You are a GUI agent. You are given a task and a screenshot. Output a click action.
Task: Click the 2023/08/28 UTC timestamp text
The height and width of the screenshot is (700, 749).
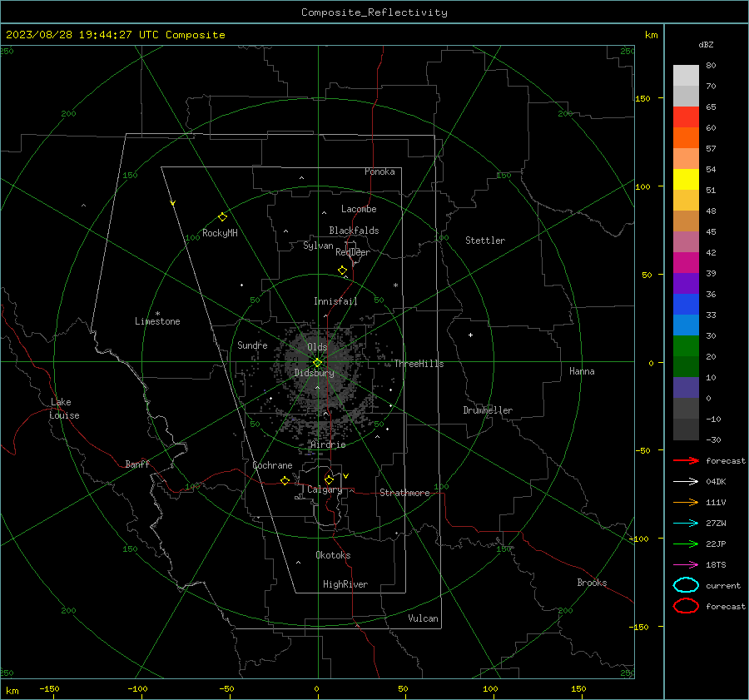pos(115,35)
